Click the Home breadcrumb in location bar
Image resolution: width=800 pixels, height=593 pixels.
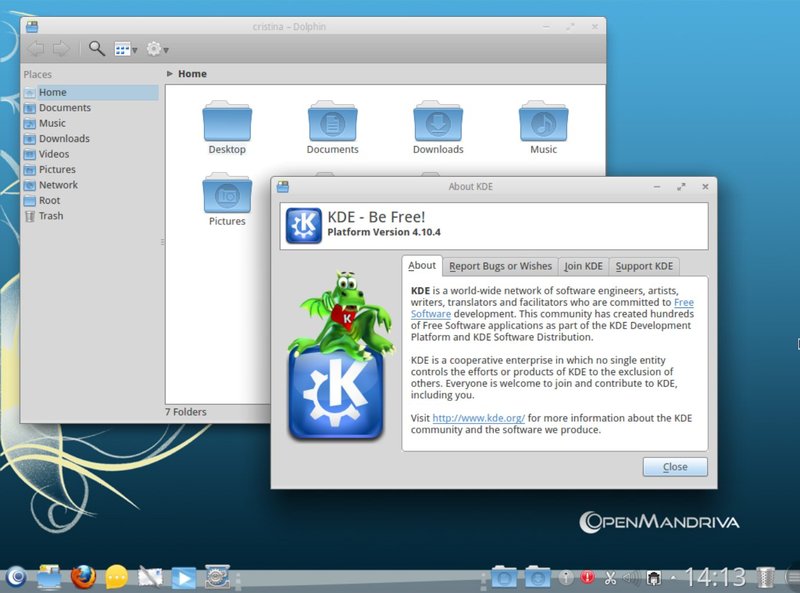click(192, 73)
